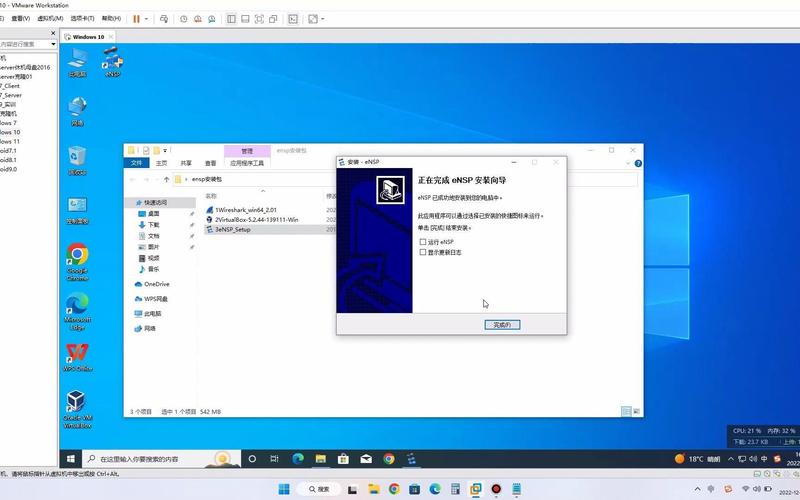Tick the 运行 eNSP checkbox
The width and height of the screenshot is (800, 500).
[422, 242]
